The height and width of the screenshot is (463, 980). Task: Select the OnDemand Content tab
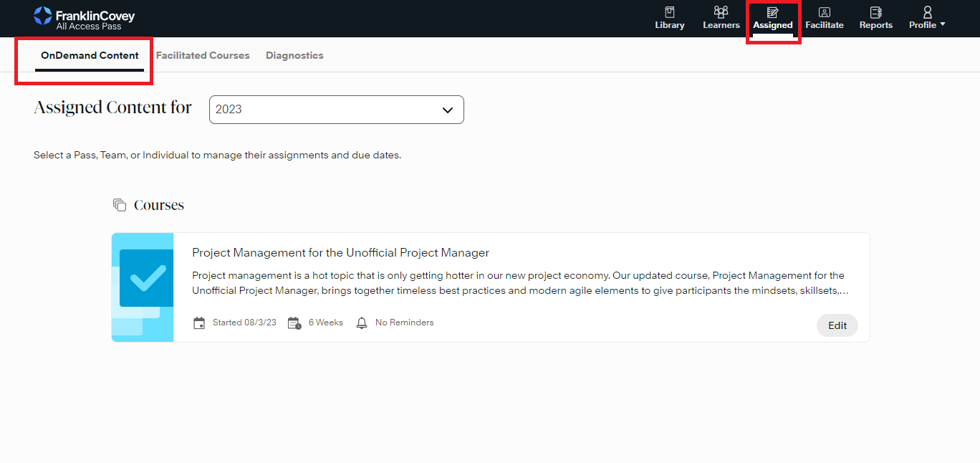(x=90, y=55)
